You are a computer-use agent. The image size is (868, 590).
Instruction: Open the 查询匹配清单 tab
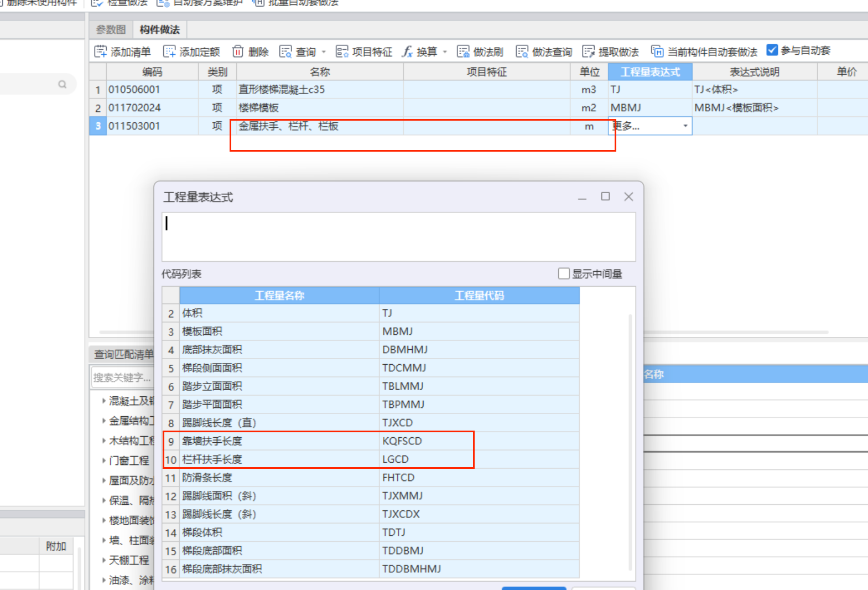123,354
